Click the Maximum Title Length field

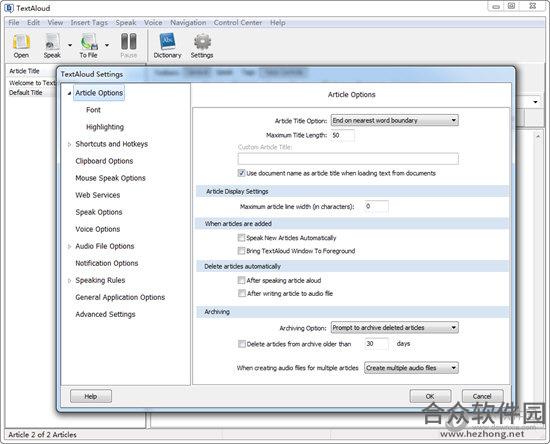click(342, 135)
